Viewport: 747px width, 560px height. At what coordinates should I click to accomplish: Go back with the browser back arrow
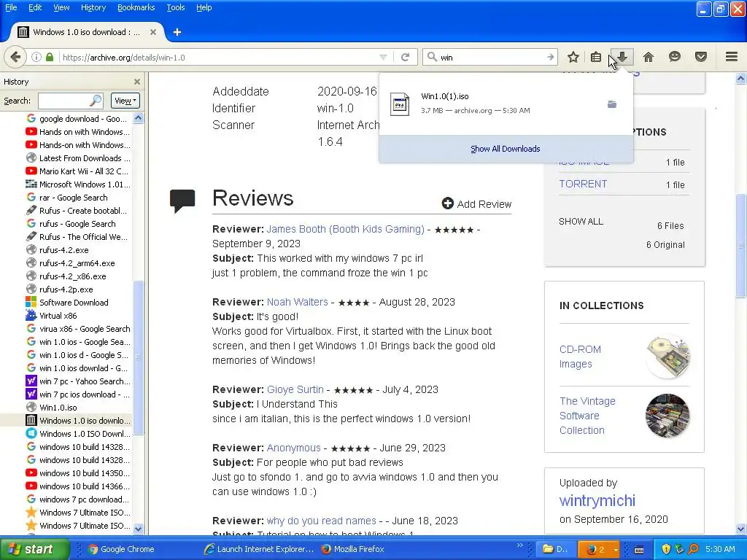15,57
